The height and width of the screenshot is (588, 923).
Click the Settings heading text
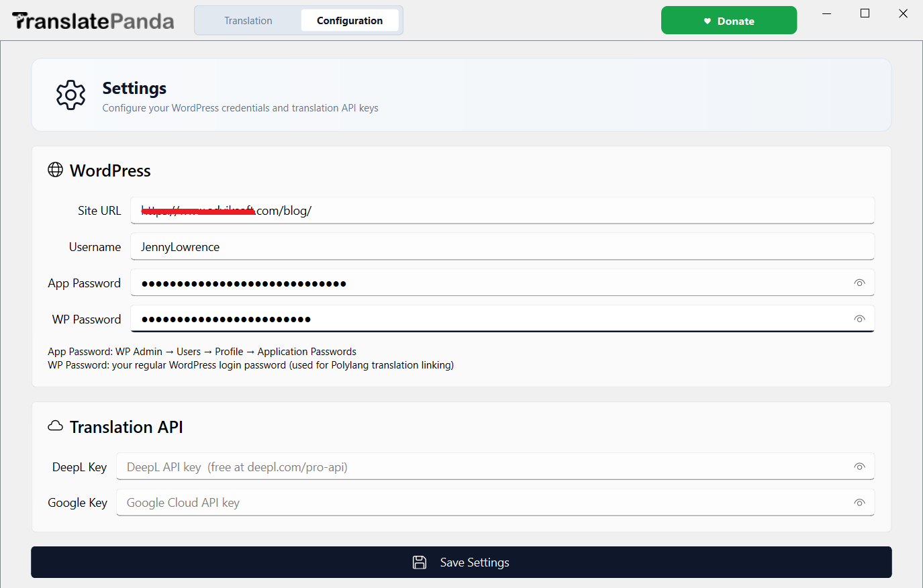[x=134, y=88]
